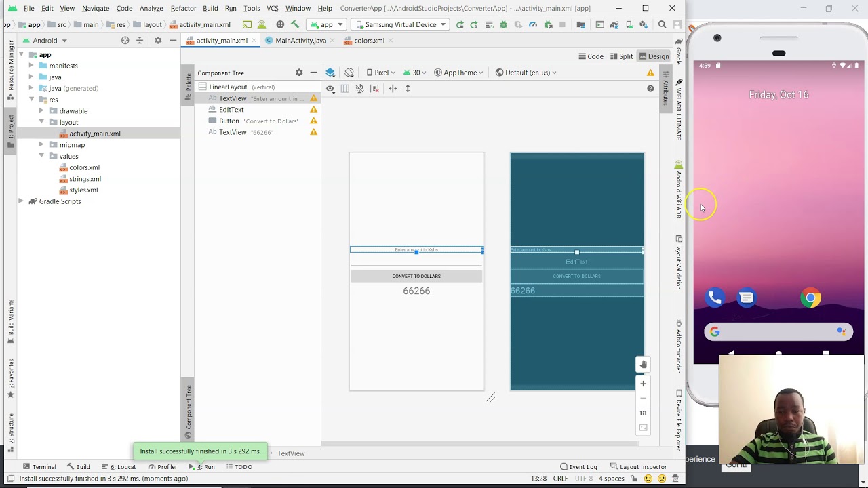The image size is (868, 488).
Task: Select strings.xml in project tree
Action: [85, 179]
